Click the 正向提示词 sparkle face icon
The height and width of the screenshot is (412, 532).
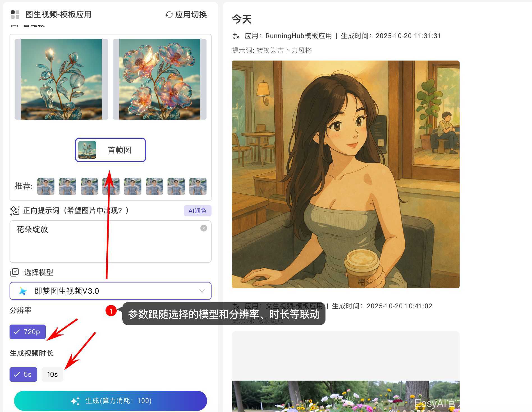point(15,210)
